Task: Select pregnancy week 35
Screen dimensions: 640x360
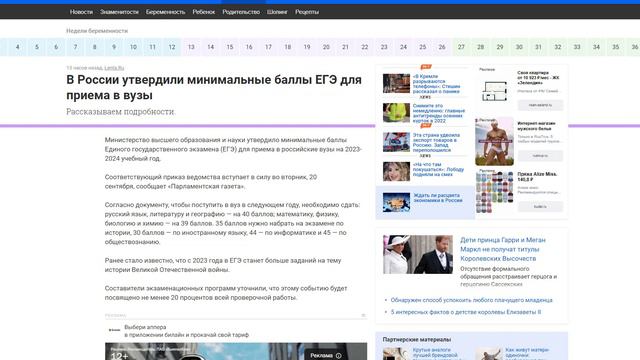Action: 616,47
